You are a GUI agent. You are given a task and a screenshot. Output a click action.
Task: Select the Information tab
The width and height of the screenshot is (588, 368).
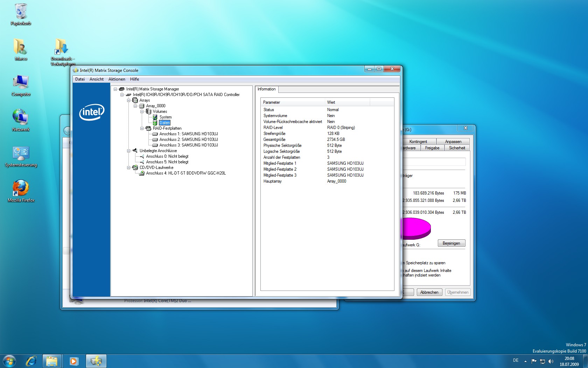[267, 89]
